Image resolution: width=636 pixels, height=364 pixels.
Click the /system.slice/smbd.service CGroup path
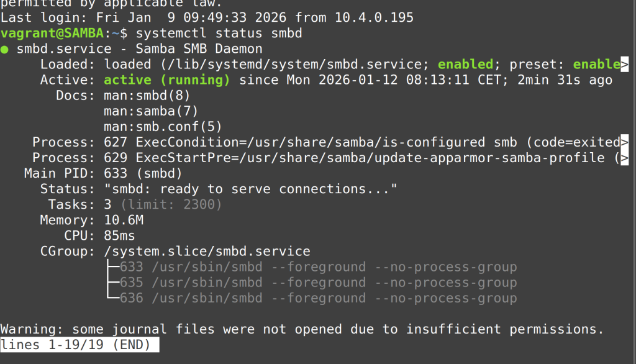pyautogui.click(x=207, y=252)
